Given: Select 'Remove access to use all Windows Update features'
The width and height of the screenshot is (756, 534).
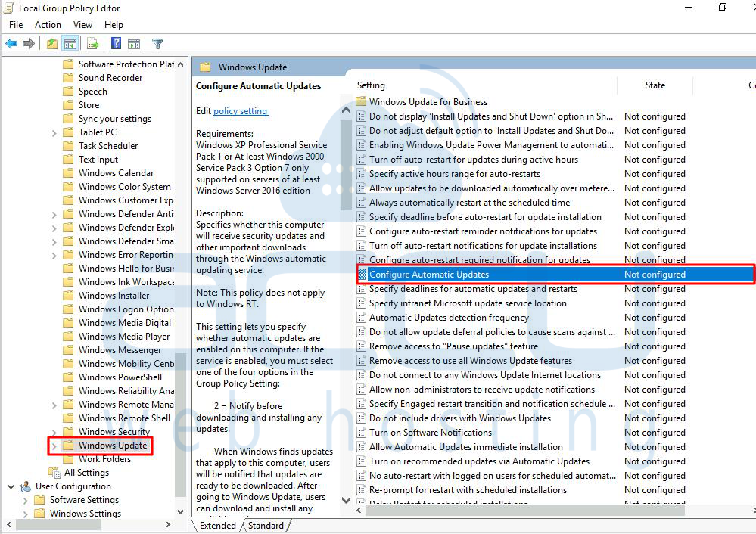Looking at the screenshot, I should point(471,361).
